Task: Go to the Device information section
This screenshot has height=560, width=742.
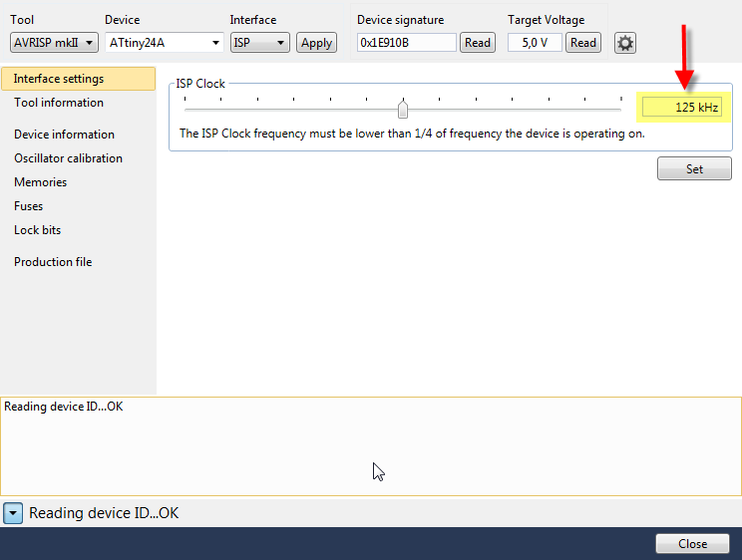Action: coord(64,135)
